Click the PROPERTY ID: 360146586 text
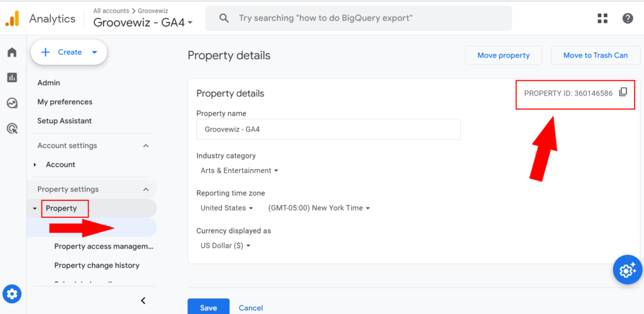This screenshot has width=644, height=314. (569, 94)
